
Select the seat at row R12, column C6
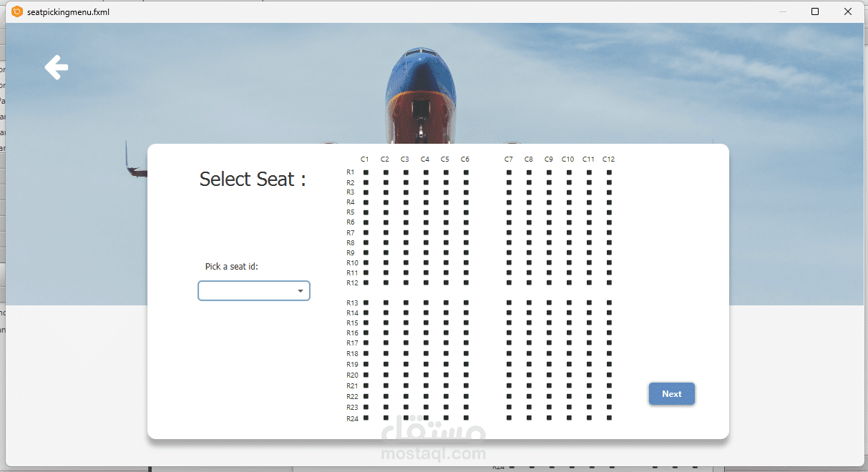(x=466, y=282)
